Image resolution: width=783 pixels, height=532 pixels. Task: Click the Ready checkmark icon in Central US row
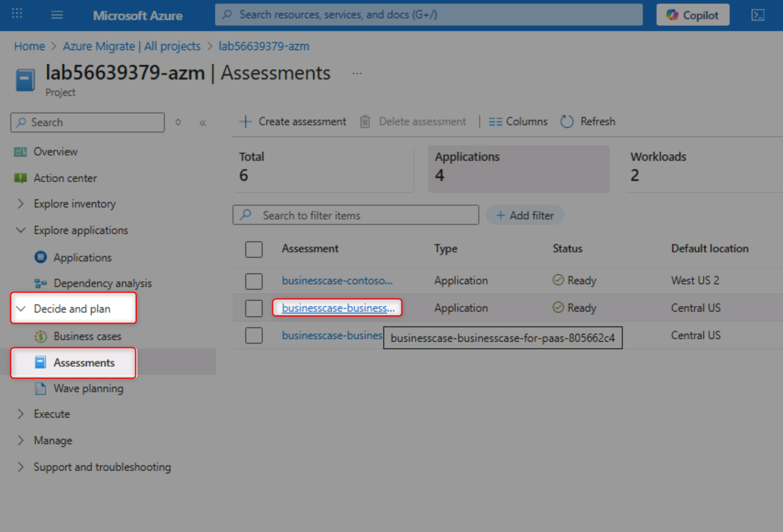click(558, 308)
